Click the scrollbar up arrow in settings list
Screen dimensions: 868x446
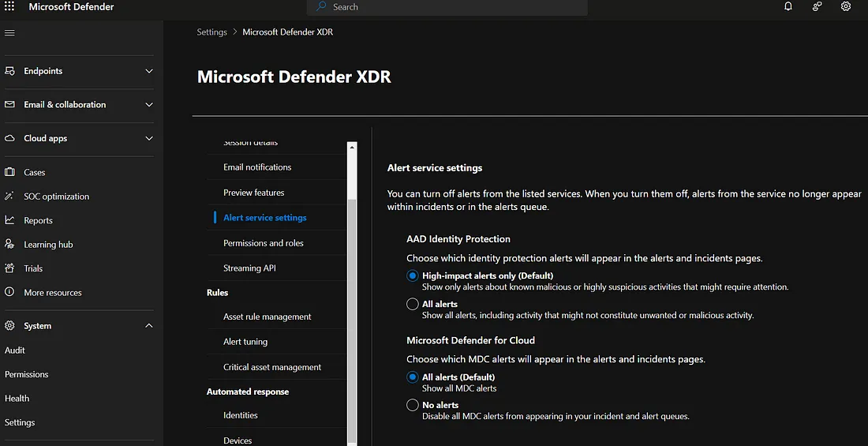click(352, 148)
